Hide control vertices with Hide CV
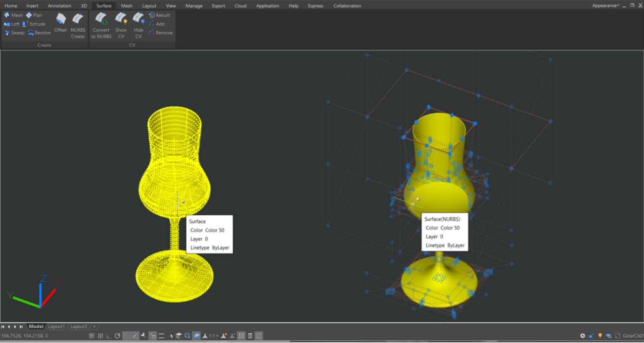This screenshot has height=343, width=644. (x=138, y=24)
